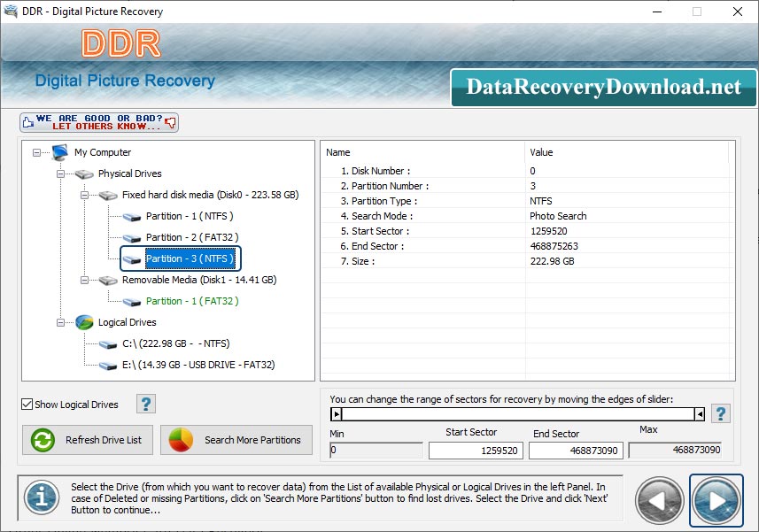Click the Min value field
This screenshot has height=532, width=759.
click(376, 451)
